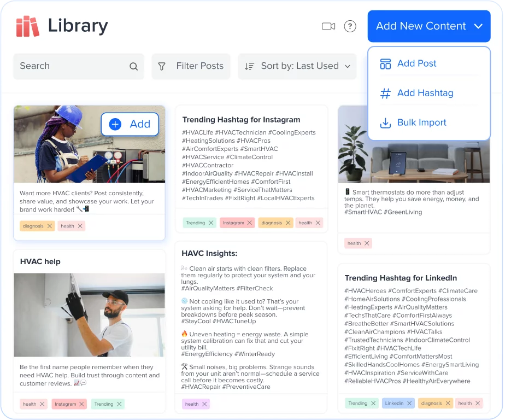
Task: Select Add Post from the menu
Action: [416, 63]
